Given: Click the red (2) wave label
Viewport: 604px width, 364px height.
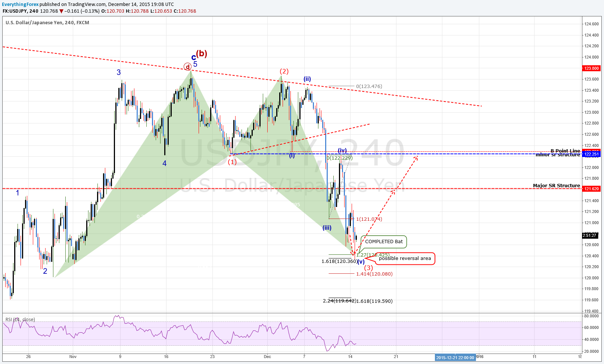Looking at the screenshot, I should (284, 71).
